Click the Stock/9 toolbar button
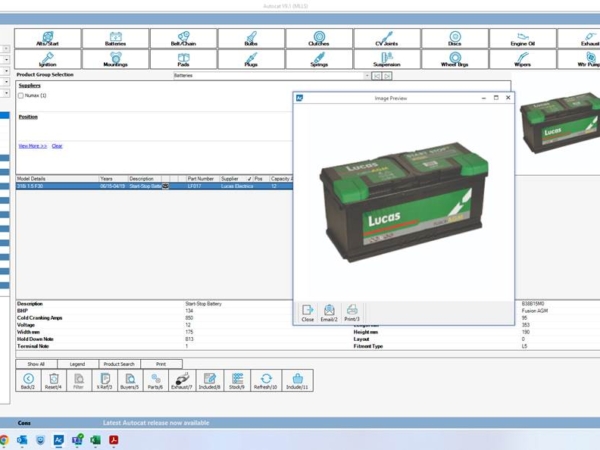The height and width of the screenshot is (450, 600). [x=237, y=381]
